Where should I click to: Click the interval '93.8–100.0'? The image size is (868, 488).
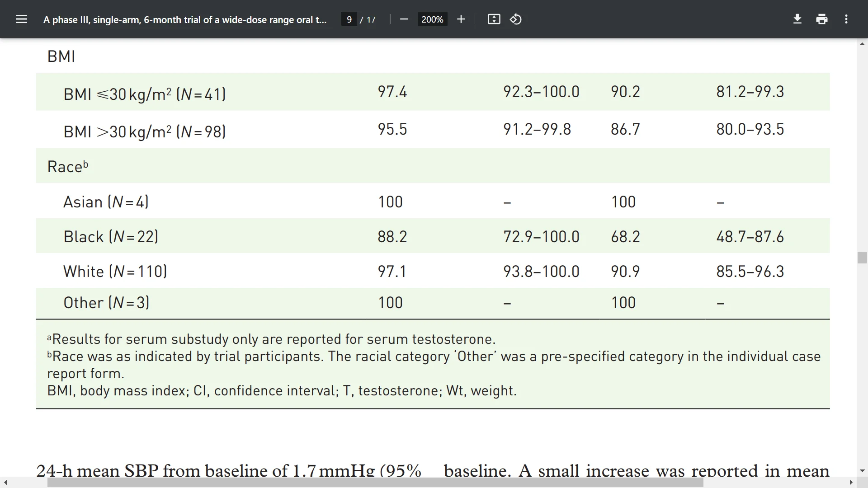click(x=541, y=272)
